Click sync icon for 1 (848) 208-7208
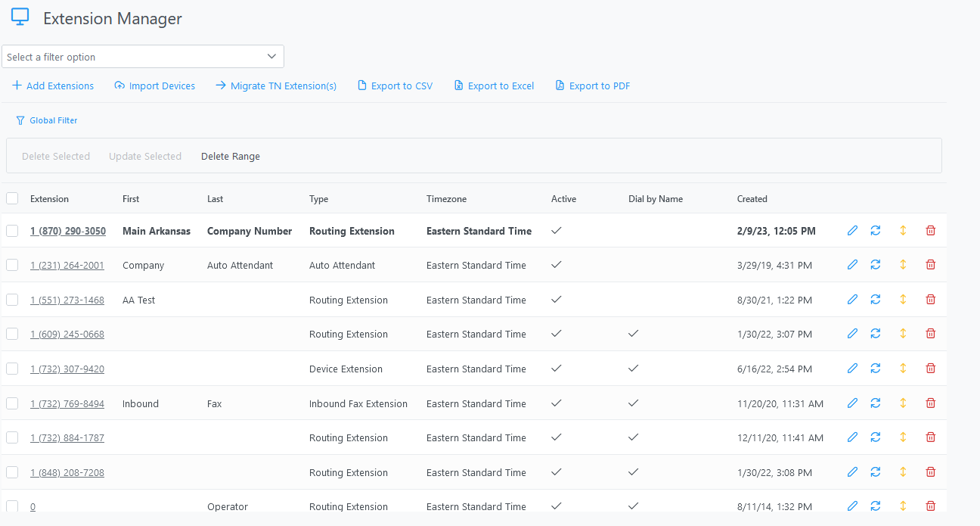The width and height of the screenshot is (980, 526). [876, 472]
